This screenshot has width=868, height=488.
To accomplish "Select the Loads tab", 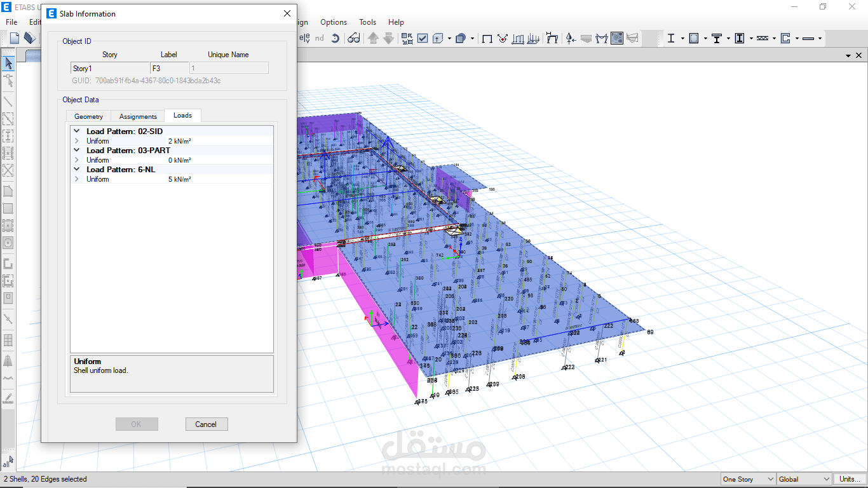I will [x=182, y=115].
